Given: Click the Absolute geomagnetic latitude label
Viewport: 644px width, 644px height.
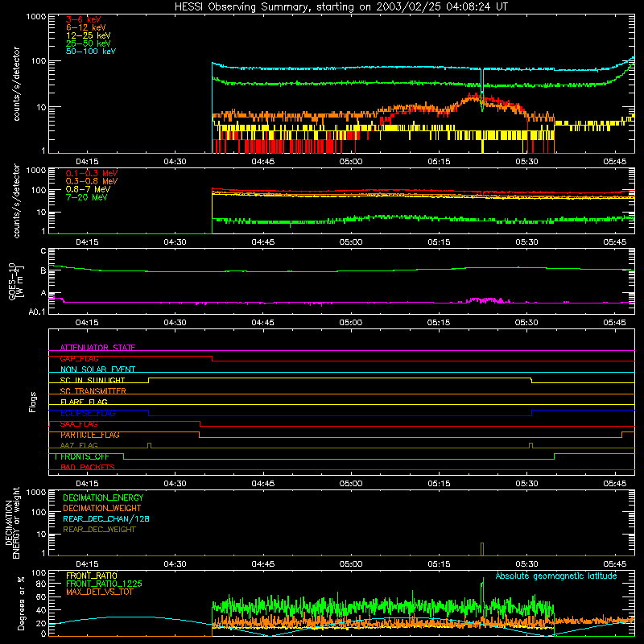Looking at the screenshot, I should click(x=556, y=576).
